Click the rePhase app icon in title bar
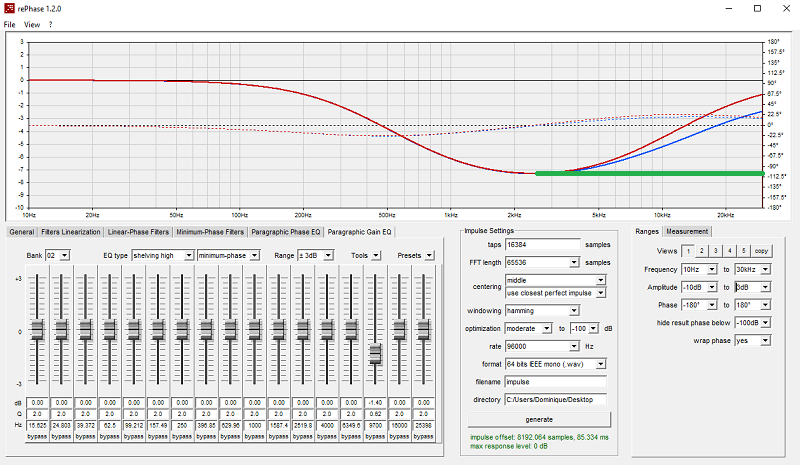This screenshot has width=800, height=465. [9, 8]
